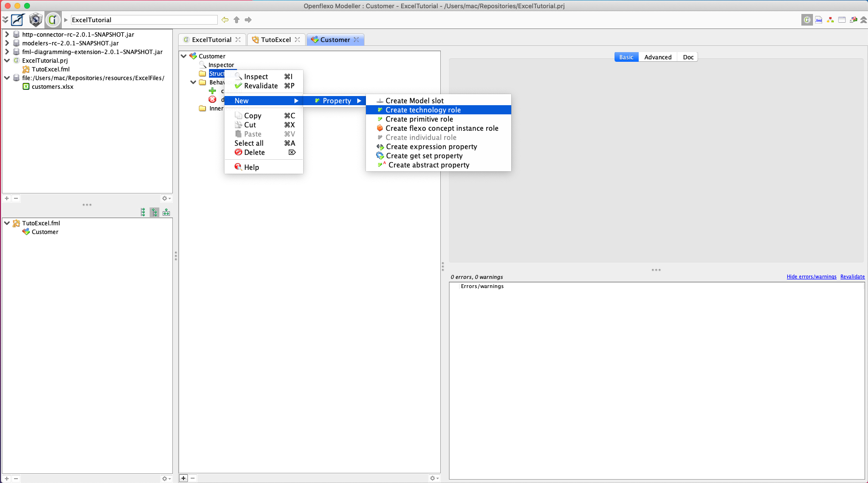868x483 pixels.
Task: Expand fml-diagramming-extension jar node
Action: 7,52
